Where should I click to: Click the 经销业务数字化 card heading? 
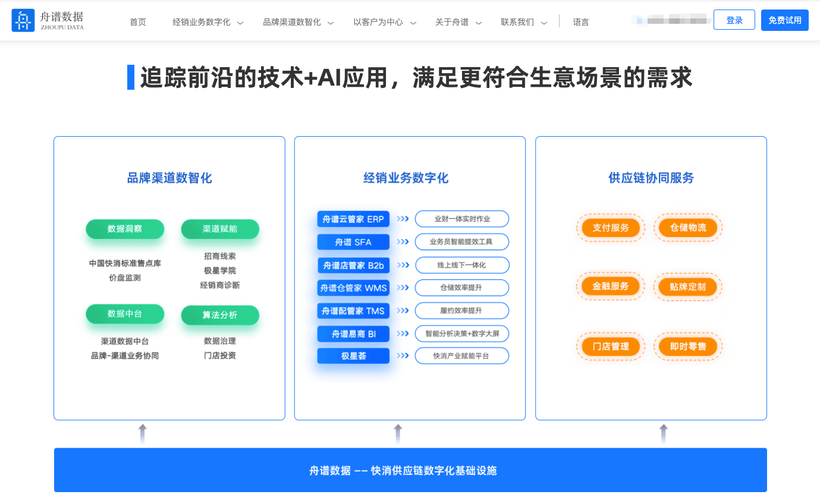tap(406, 178)
